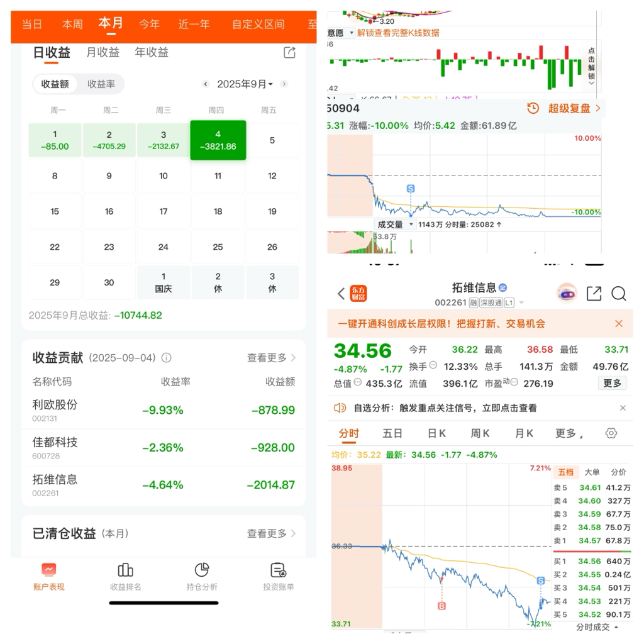Select 今年 range tab
Image resolution: width=644 pixels, height=644 pixels.
click(x=149, y=25)
